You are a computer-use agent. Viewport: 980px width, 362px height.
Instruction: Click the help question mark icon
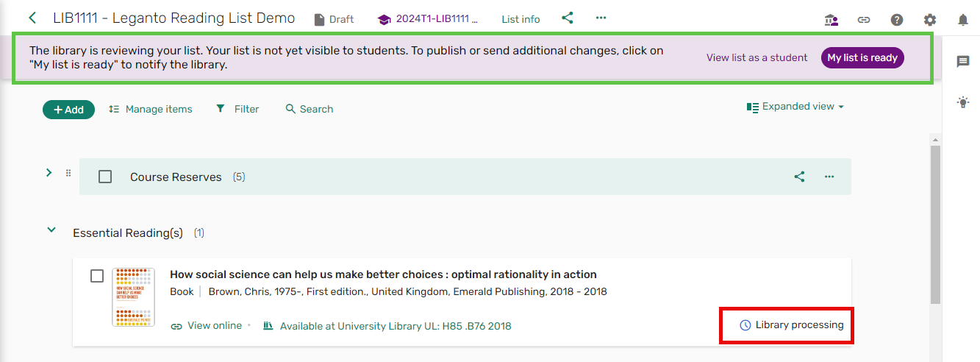[x=897, y=20]
